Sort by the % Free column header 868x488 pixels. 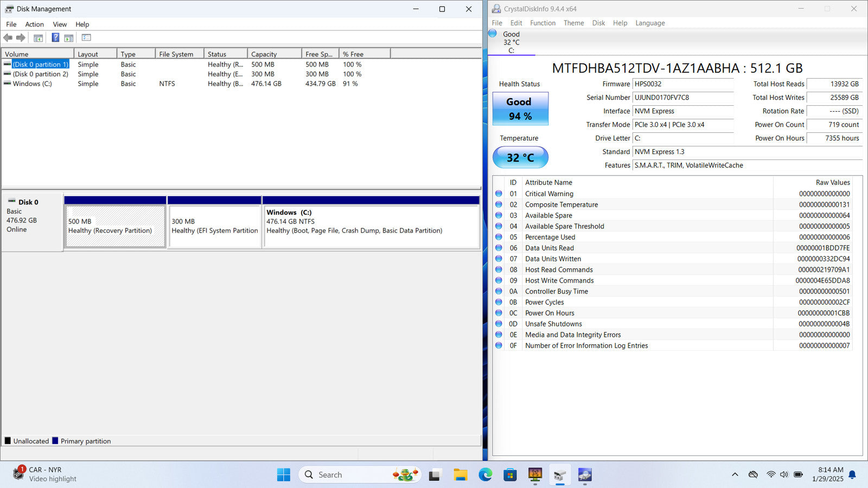coord(365,54)
